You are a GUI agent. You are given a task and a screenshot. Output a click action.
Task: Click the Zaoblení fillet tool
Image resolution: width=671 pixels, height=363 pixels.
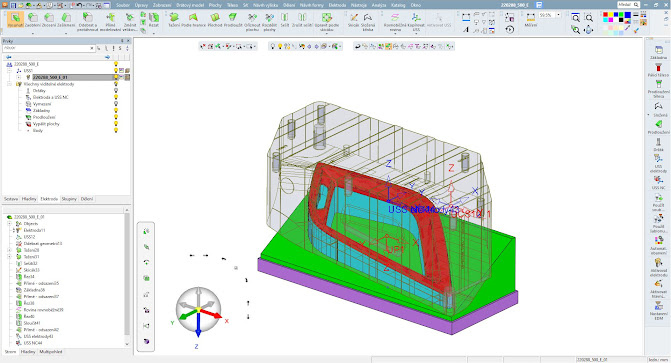tap(32, 20)
